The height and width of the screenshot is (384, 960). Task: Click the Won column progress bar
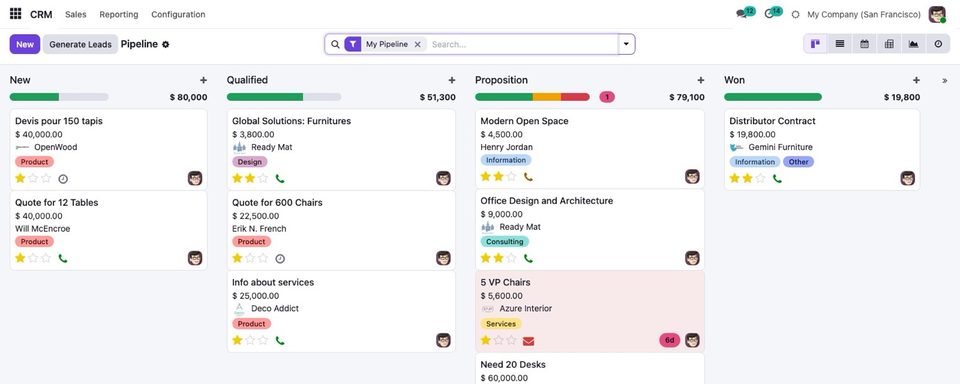[x=773, y=97]
